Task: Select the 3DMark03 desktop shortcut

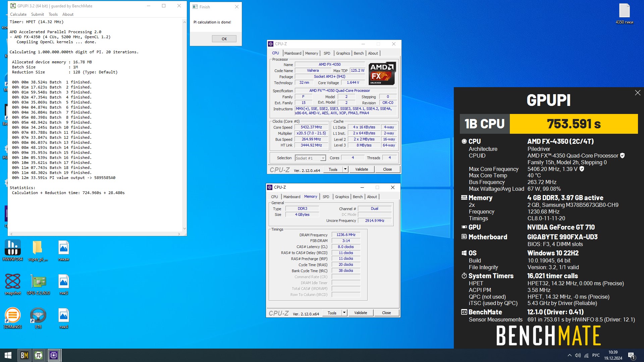Action: [x=13, y=318]
